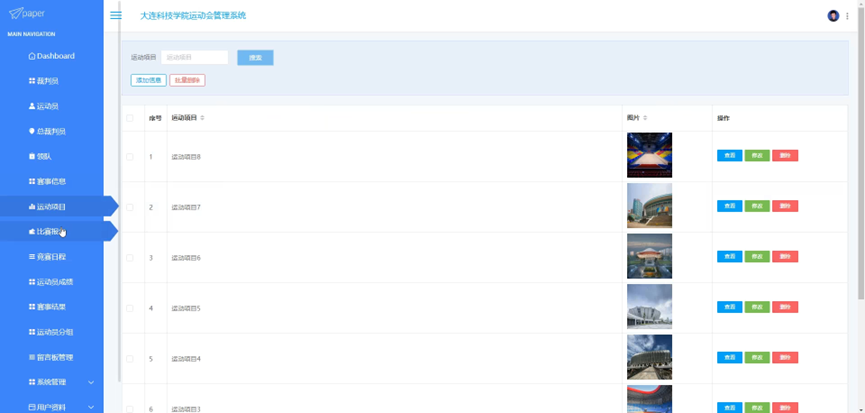Click the 序号 column header
Image resolution: width=865 pixels, height=413 pixels.
pos(155,118)
